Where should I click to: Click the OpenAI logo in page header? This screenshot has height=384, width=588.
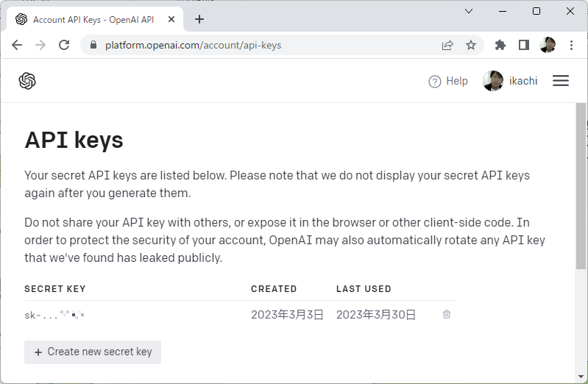pos(27,81)
